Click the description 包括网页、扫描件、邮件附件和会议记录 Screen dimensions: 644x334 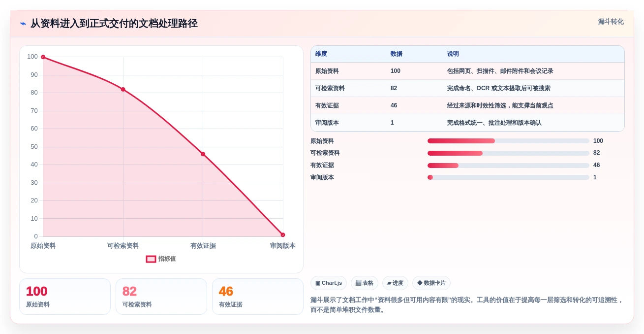[500, 71]
